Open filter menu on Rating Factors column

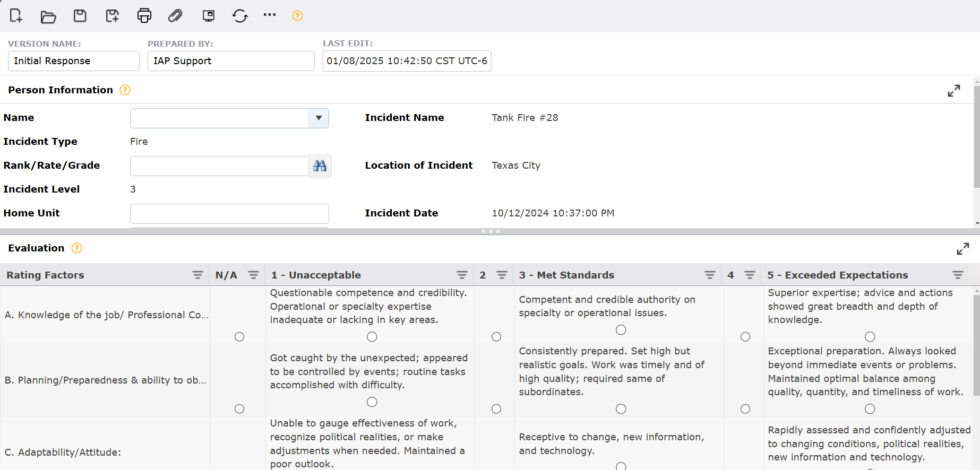pos(197,275)
